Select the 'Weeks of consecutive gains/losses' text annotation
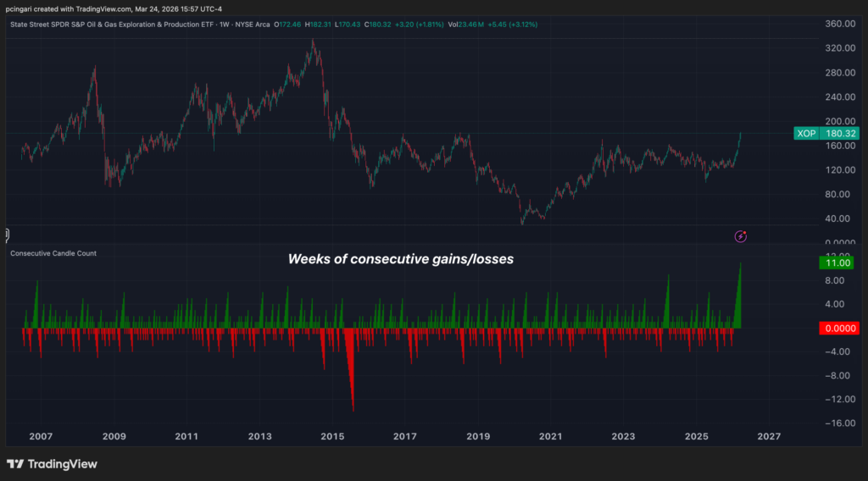The width and height of the screenshot is (868, 481). coord(401,259)
